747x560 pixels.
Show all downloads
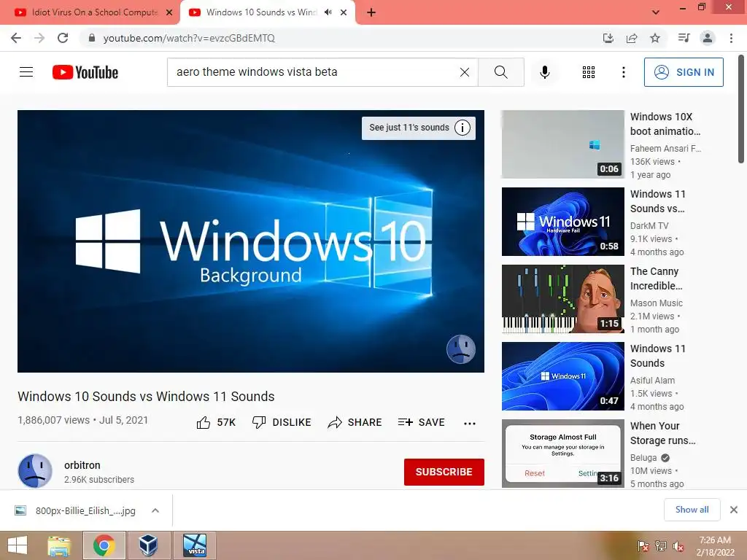[x=692, y=510]
